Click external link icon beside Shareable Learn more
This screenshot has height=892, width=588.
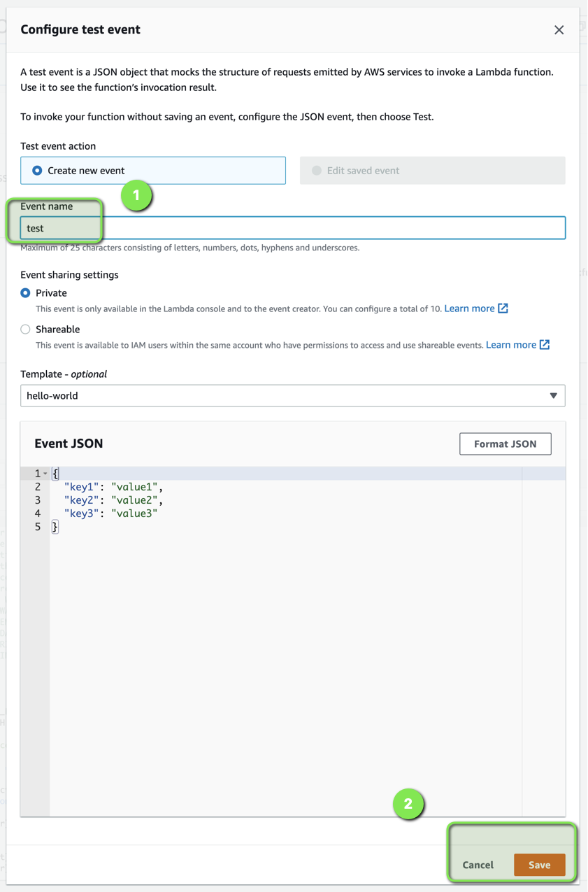pos(545,345)
